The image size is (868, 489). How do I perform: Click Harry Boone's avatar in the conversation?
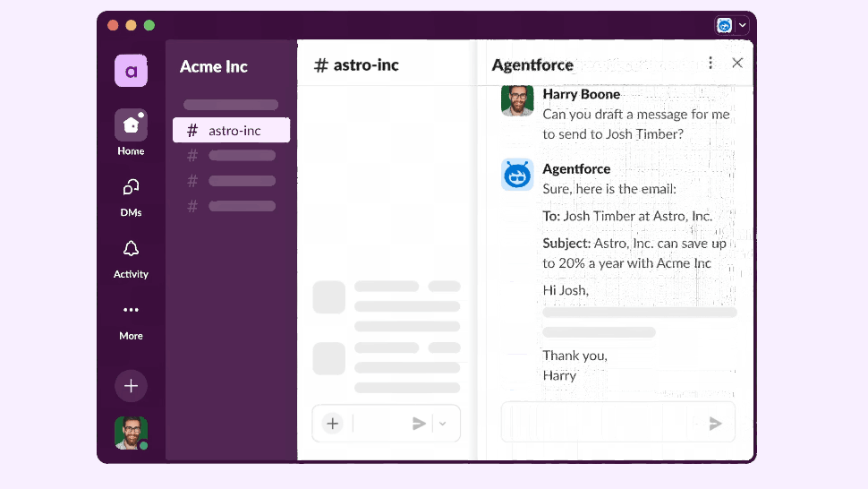click(517, 100)
